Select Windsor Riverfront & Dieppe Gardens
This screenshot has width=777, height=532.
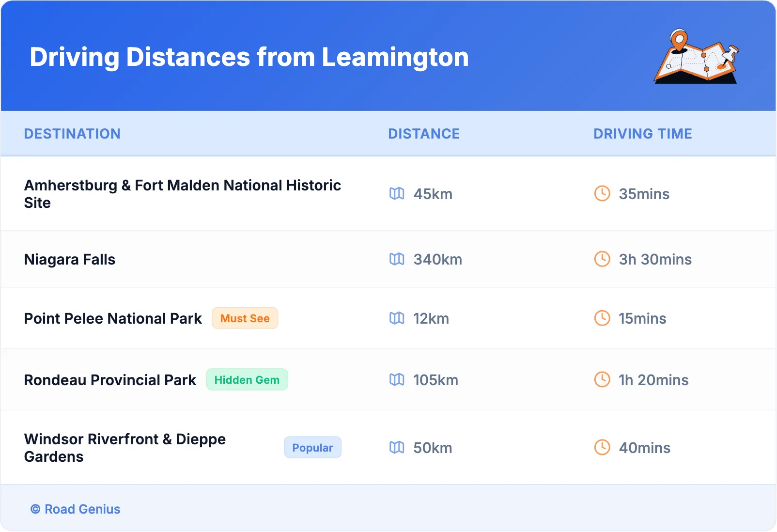pyautogui.click(x=125, y=448)
